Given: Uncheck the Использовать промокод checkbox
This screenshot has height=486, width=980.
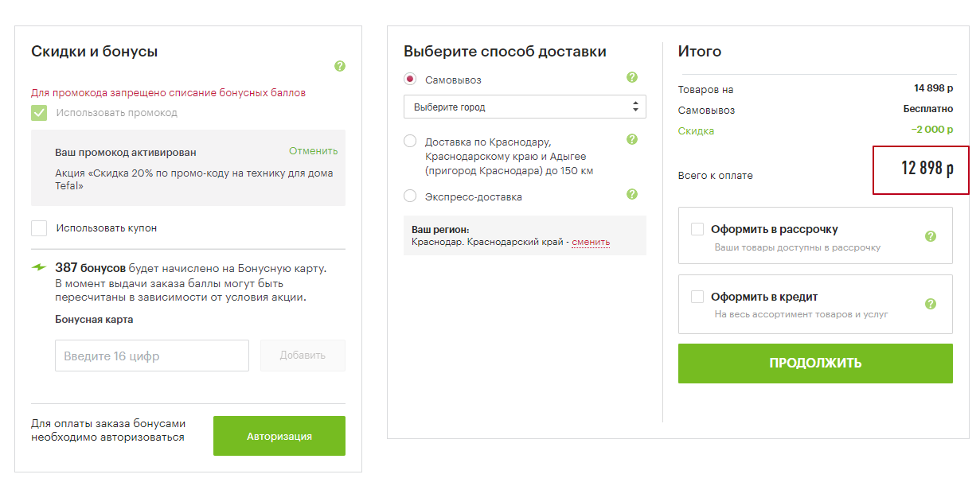Looking at the screenshot, I should click(x=39, y=113).
